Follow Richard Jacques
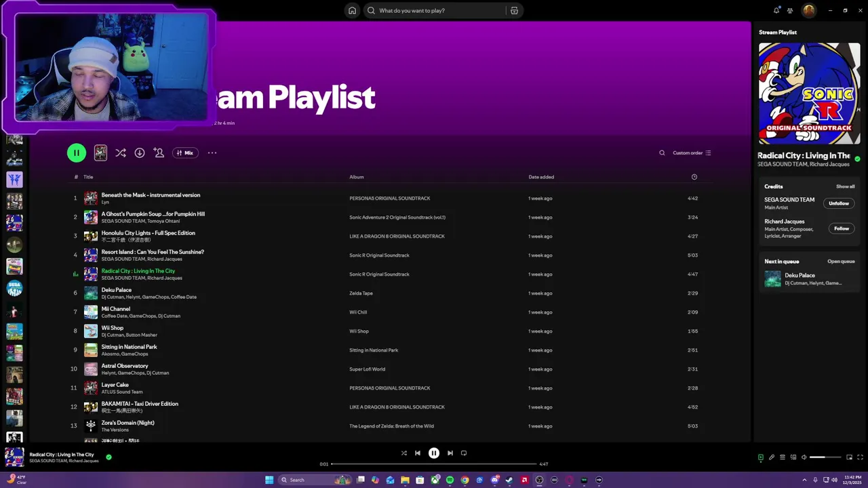The height and width of the screenshot is (488, 868). coord(842,228)
